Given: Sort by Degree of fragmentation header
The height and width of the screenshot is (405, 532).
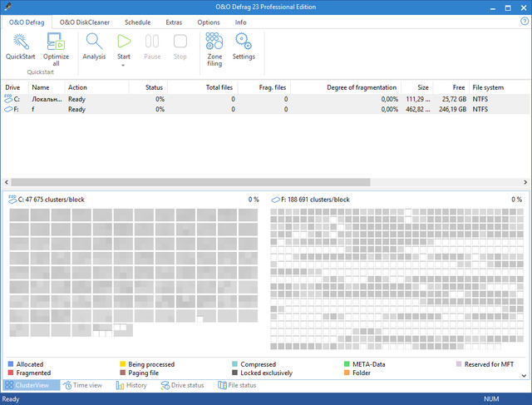Looking at the screenshot, I should pyautogui.click(x=346, y=87).
